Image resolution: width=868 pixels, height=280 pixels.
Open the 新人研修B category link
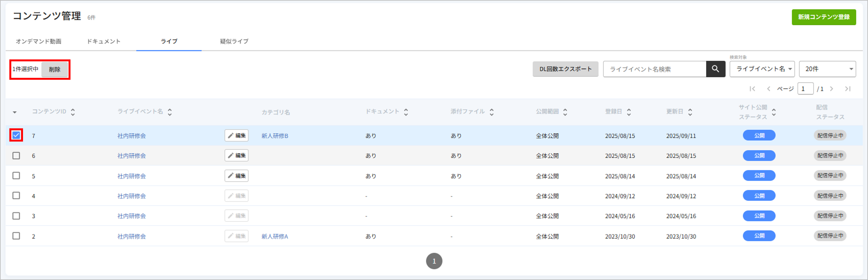tap(275, 136)
